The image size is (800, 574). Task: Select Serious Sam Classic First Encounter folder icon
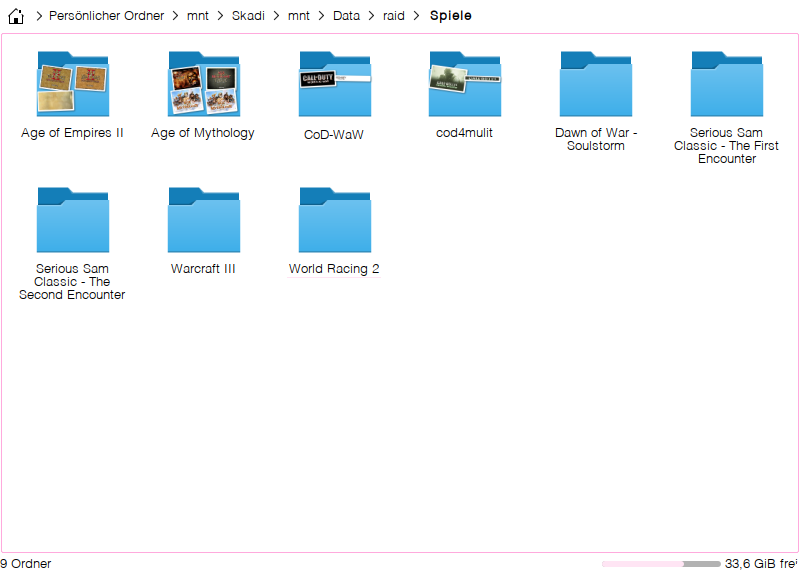(727, 84)
